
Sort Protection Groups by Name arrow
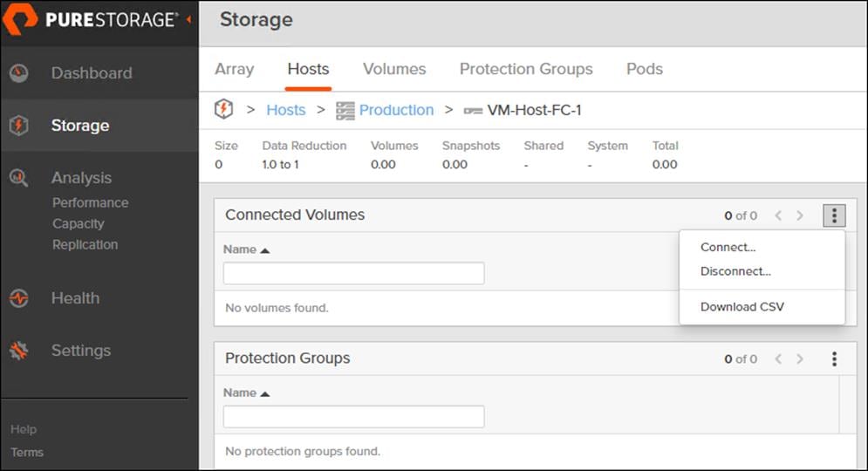265,393
